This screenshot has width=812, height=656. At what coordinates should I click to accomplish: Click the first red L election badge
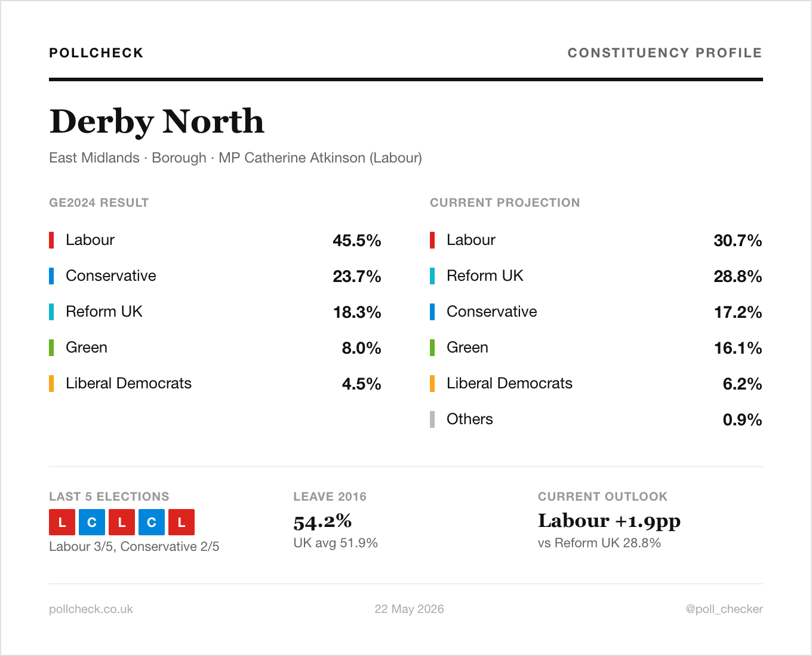(62, 522)
